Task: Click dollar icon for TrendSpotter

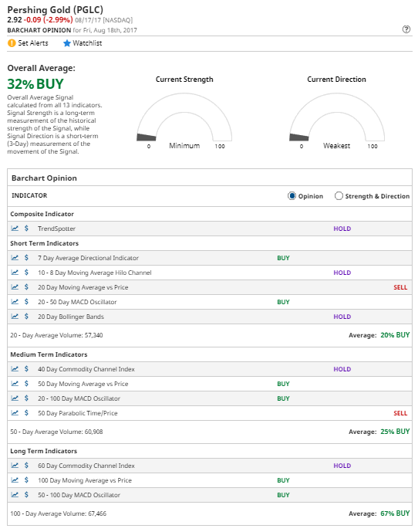Action: coord(26,229)
